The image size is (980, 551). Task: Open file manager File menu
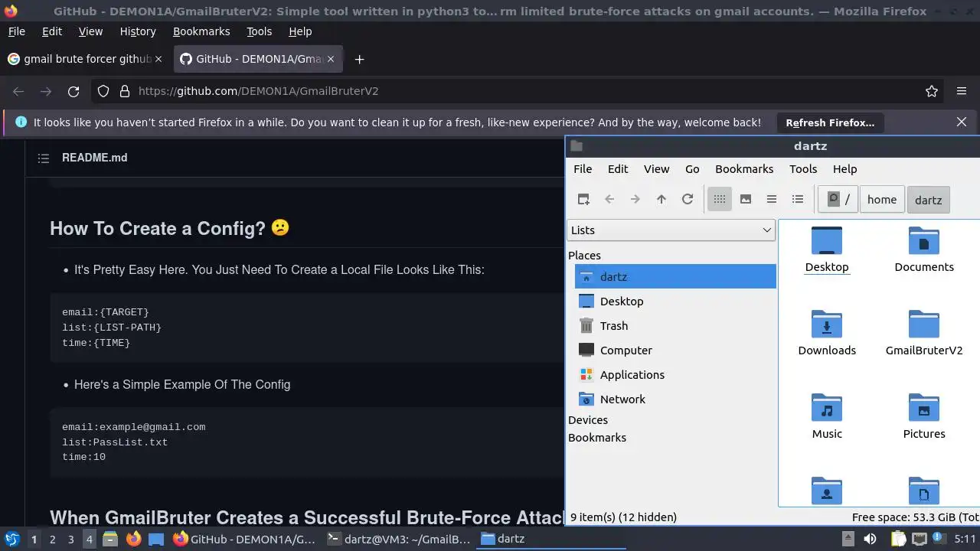tap(583, 169)
